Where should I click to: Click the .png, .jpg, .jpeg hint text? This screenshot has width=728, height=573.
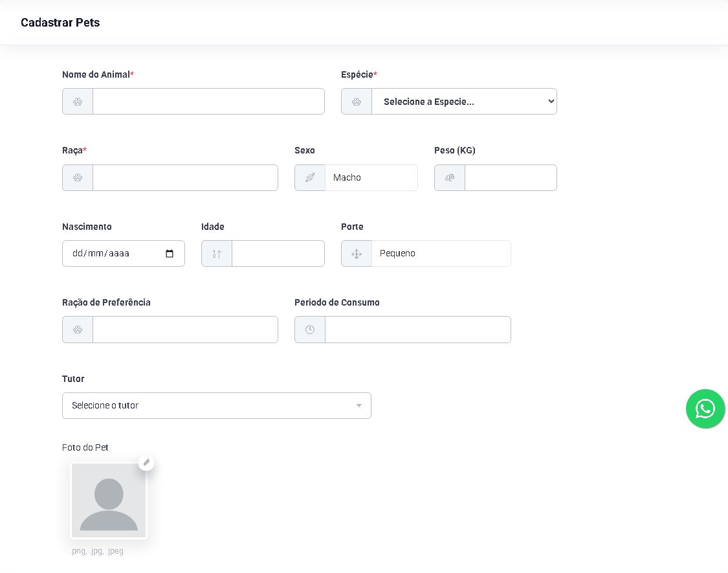coord(96,551)
